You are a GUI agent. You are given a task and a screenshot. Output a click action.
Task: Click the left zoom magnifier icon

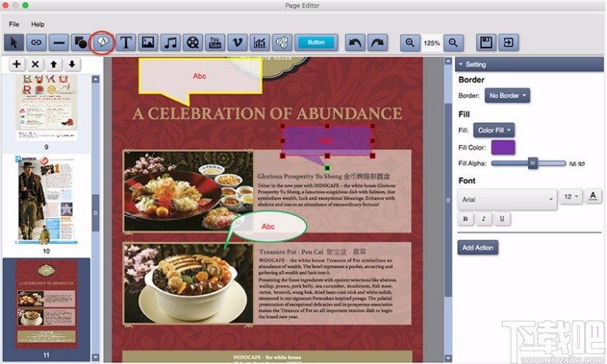tap(410, 43)
